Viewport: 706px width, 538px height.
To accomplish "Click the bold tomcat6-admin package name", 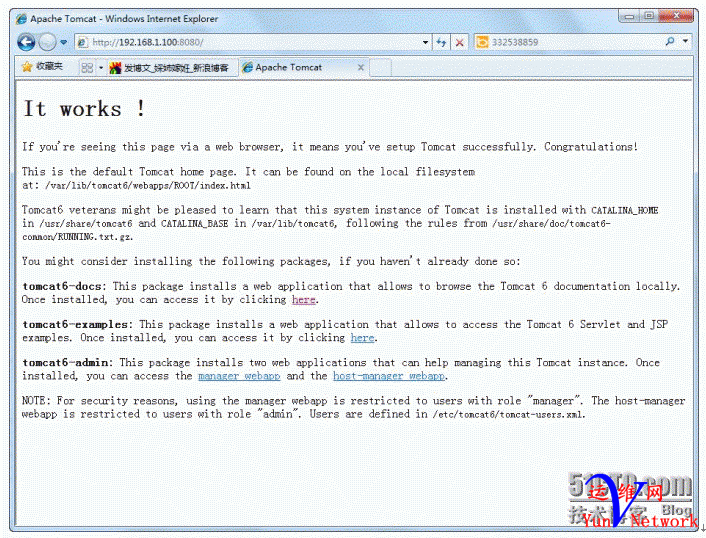I will pyautogui.click(x=66, y=363).
